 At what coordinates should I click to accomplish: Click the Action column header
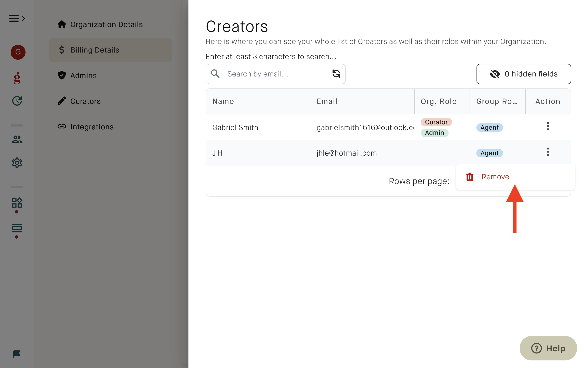(x=548, y=101)
